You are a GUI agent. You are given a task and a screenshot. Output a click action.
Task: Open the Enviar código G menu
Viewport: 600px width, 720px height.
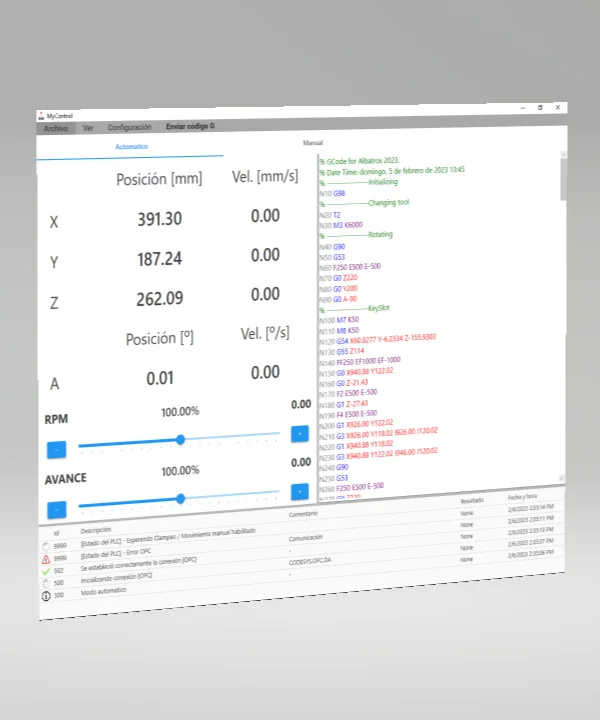(190, 126)
